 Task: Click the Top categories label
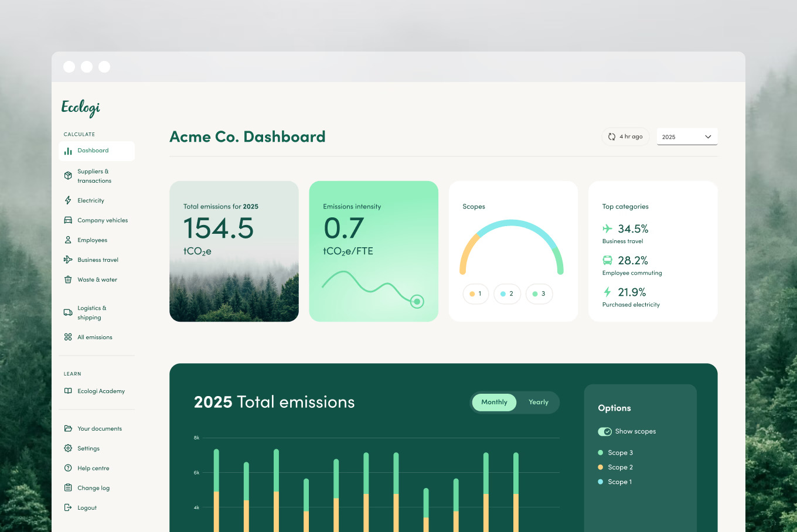pos(625,206)
